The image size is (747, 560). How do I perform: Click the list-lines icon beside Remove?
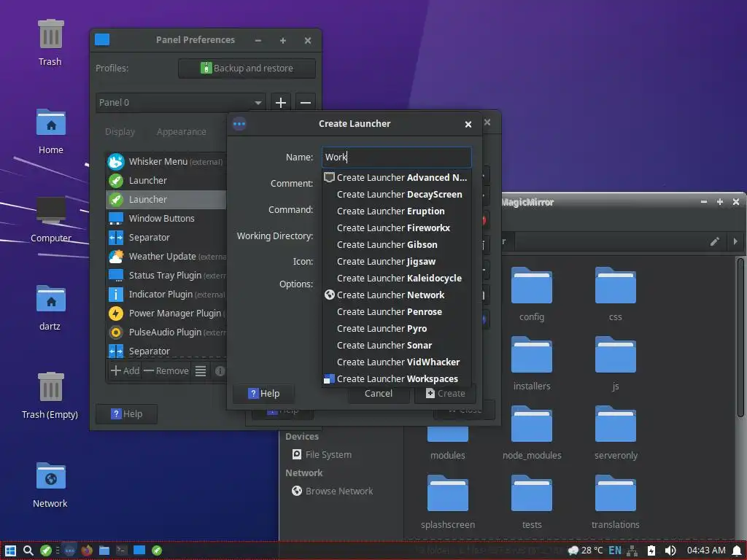201,371
